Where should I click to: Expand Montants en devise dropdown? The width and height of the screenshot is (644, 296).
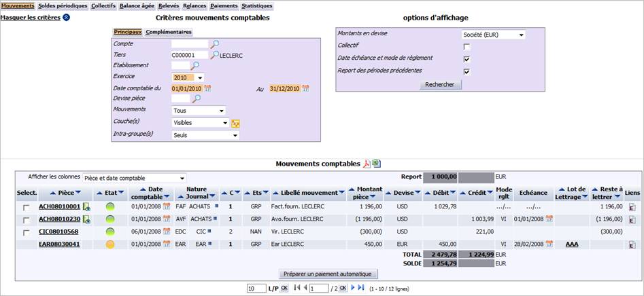(x=493, y=35)
